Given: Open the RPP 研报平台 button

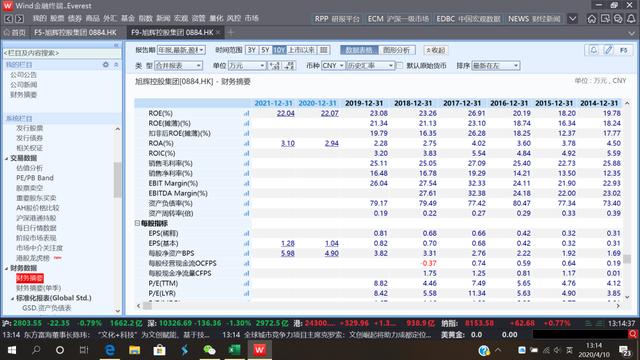Looking at the screenshot, I should (337, 19).
